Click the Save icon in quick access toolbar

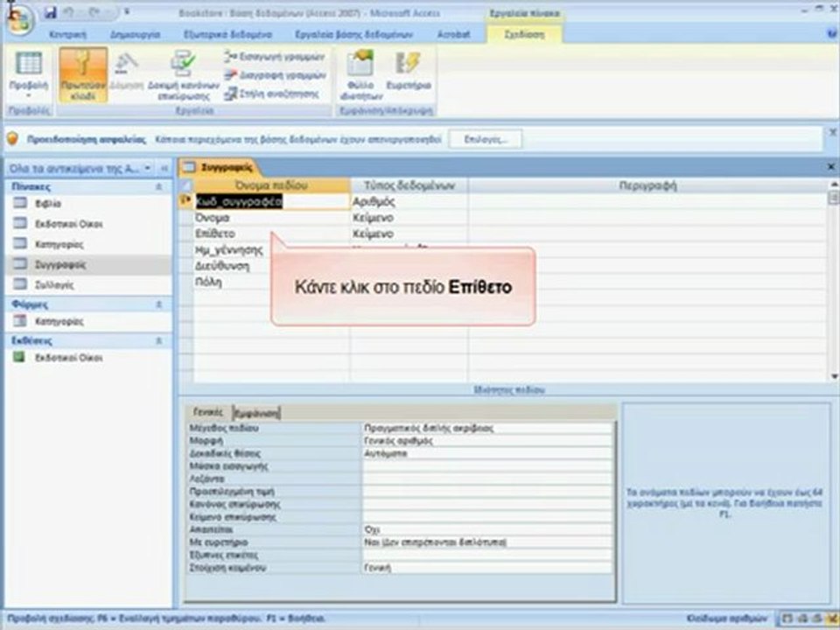click(51, 11)
